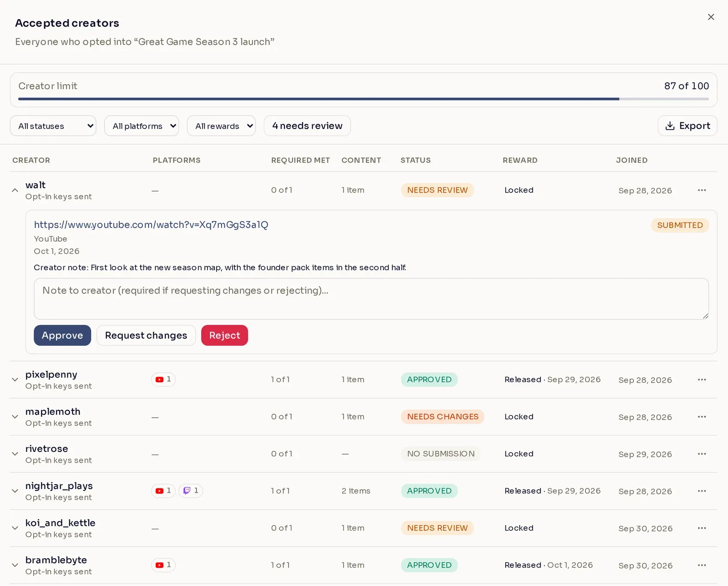Export the creators list
The height and width of the screenshot is (586, 728).
[688, 126]
